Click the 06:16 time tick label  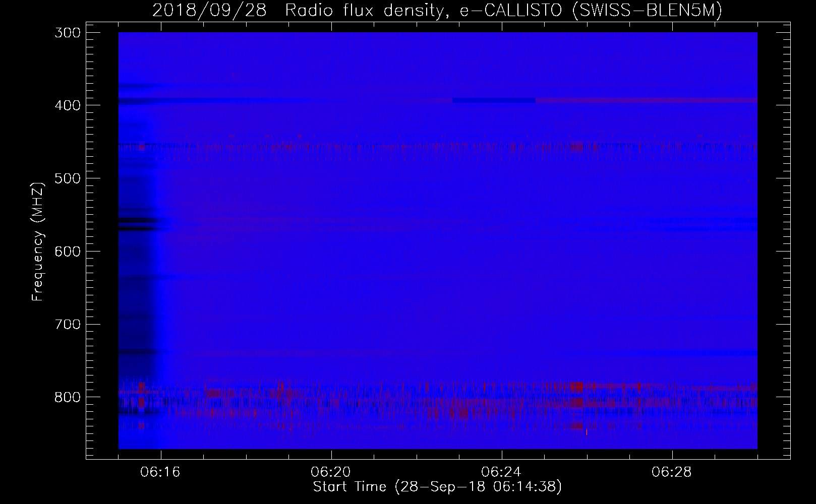coord(161,472)
